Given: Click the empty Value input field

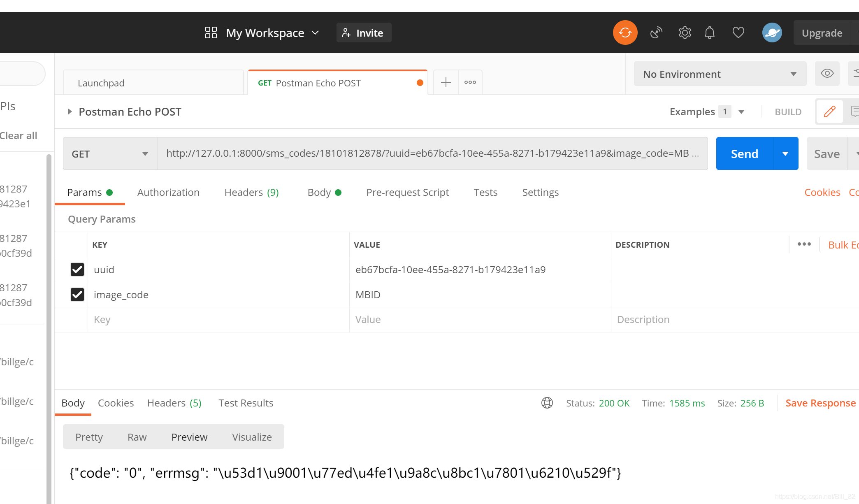Looking at the screenshot, I should pos(480,320).
